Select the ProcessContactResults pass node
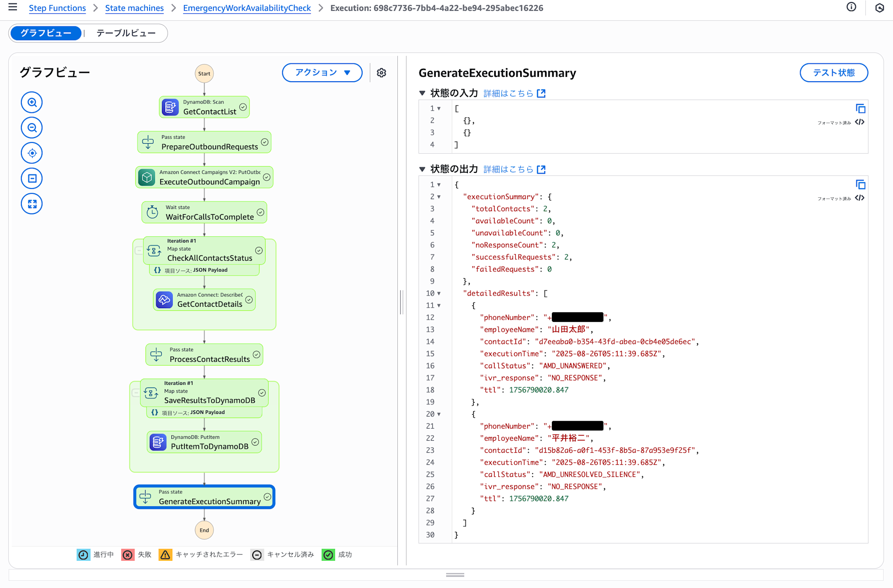The width and height of the screenshot is (893, 588). [204, 354]
